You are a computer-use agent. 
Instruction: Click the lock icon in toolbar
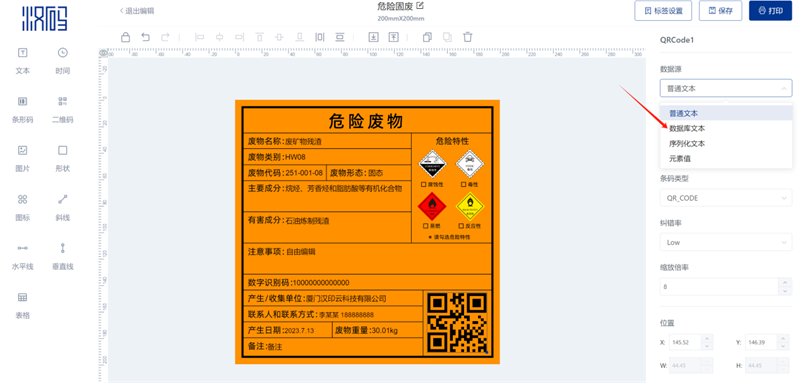point(125,37)
